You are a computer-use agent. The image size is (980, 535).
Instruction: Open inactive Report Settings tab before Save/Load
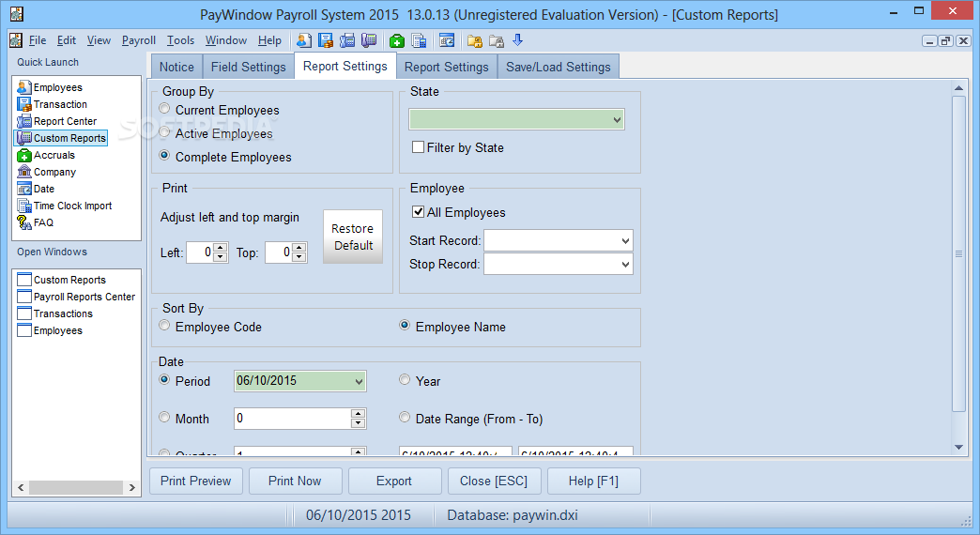tap(446, 67)
